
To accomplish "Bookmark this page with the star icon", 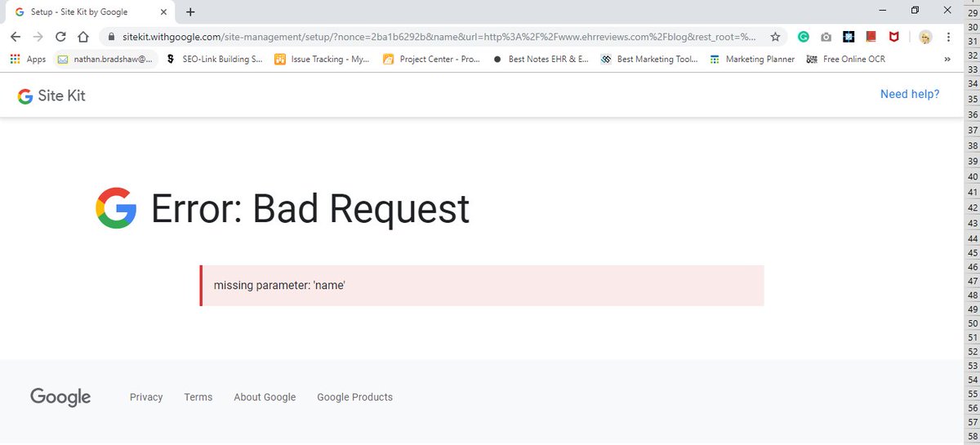I will pos(775,37).
